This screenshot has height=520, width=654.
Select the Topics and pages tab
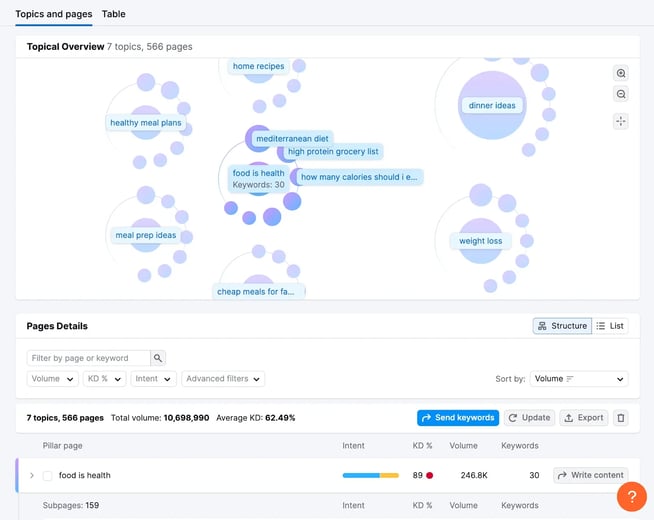54,14
